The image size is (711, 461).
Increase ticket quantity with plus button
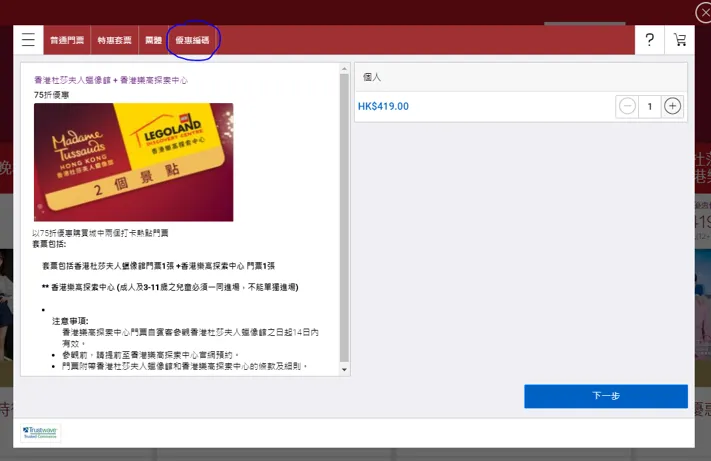[x=672, y=106]
